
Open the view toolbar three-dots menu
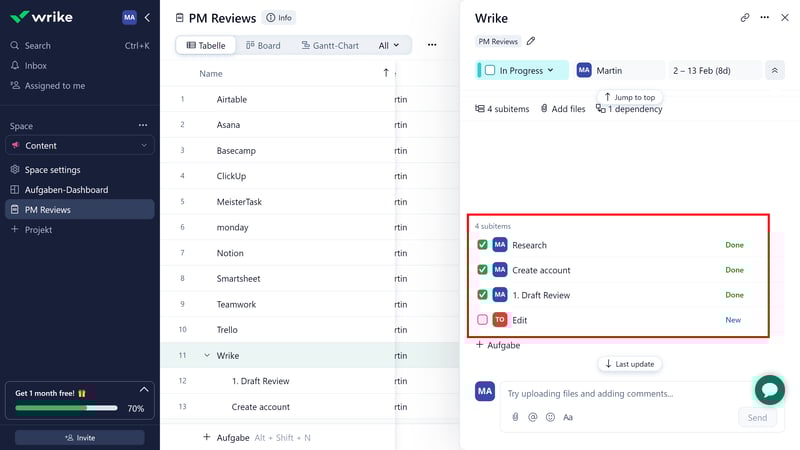click(432, 45)
